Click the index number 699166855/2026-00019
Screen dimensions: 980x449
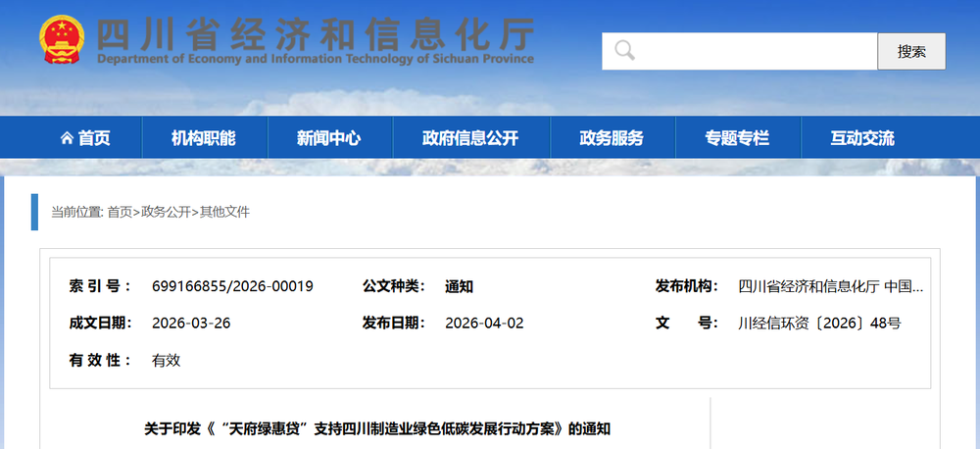232,286
